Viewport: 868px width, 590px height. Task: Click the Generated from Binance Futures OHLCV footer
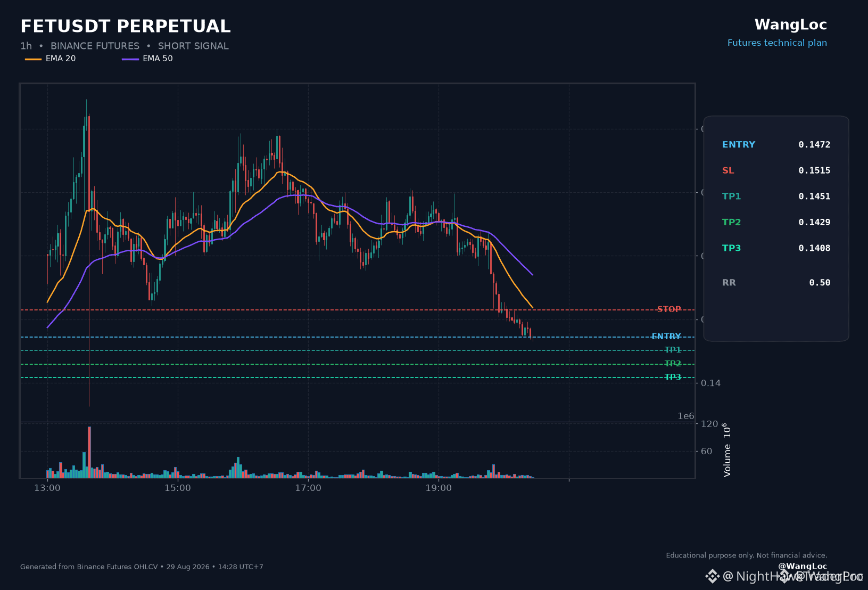(142, 567)
